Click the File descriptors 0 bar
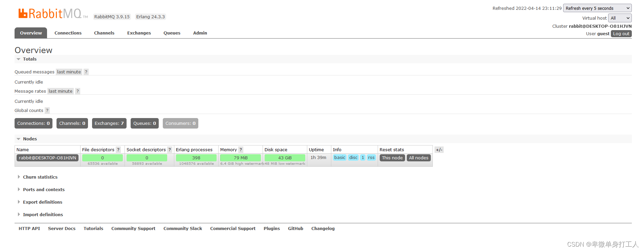 pyautogui.click(x=103, y=158)
